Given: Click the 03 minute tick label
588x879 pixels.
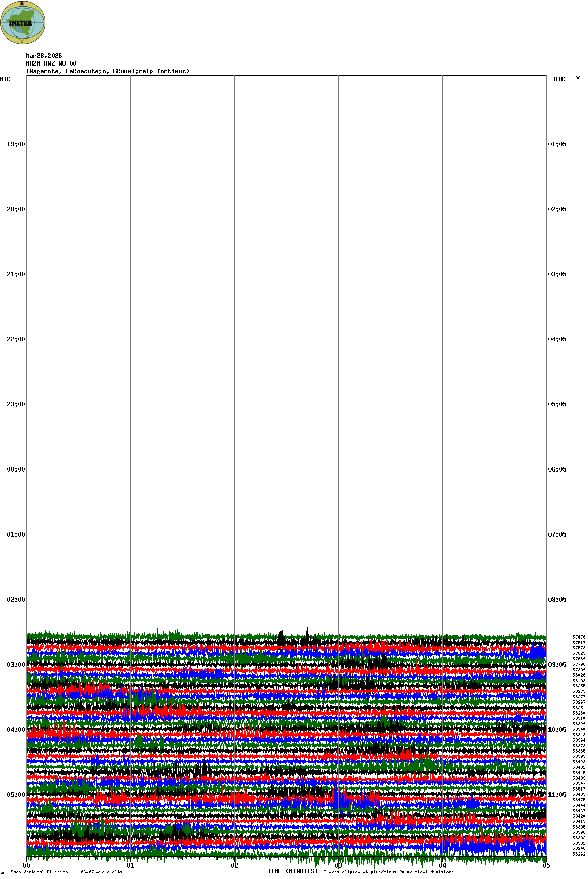Looking at the screenshot, I should (x=339, y=865).
